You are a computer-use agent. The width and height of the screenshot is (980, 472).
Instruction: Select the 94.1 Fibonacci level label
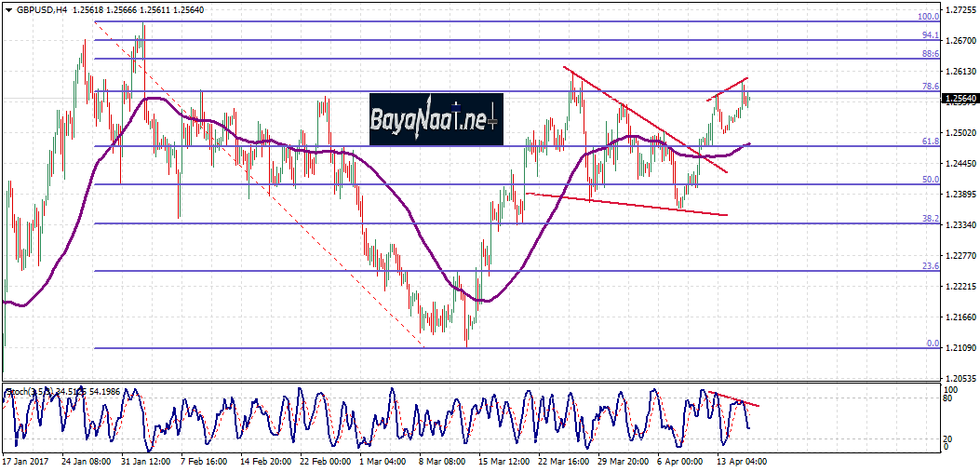929,35
